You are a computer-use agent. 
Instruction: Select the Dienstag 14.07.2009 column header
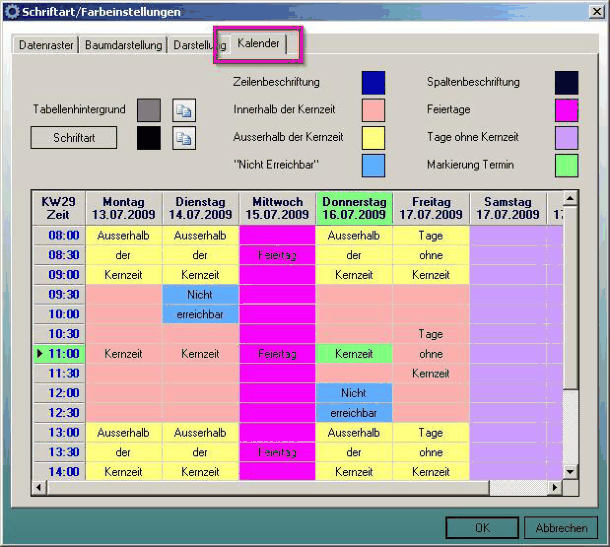pyautogui.click(x=200, y=208)
